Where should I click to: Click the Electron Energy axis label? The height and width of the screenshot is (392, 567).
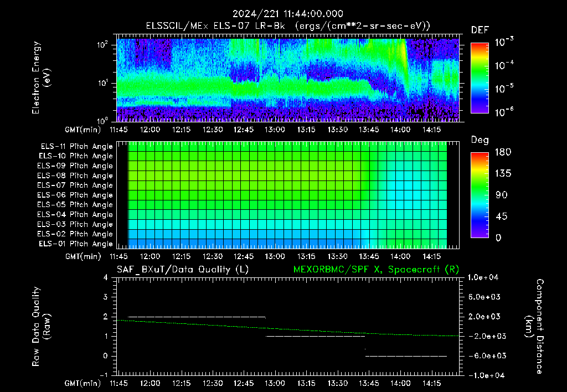coord(40,78)
